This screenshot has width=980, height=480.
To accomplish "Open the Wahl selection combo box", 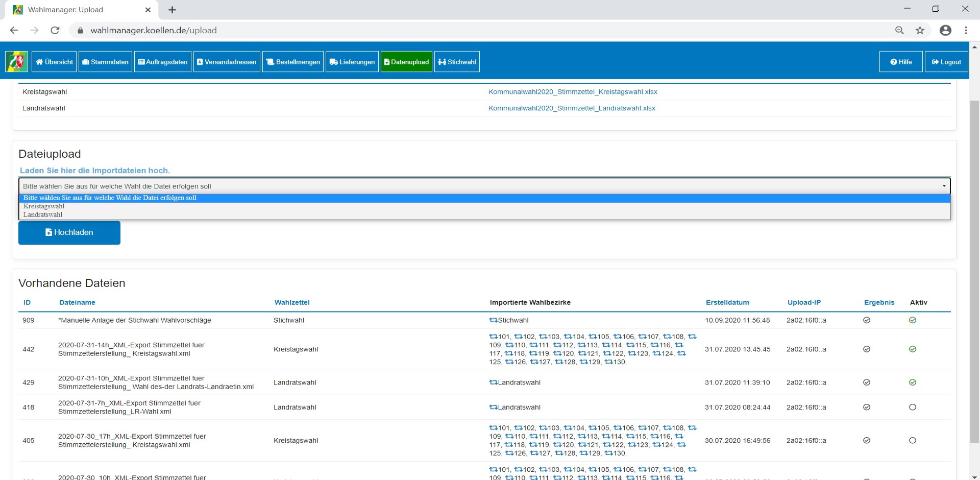I will [x=484, y=186].
